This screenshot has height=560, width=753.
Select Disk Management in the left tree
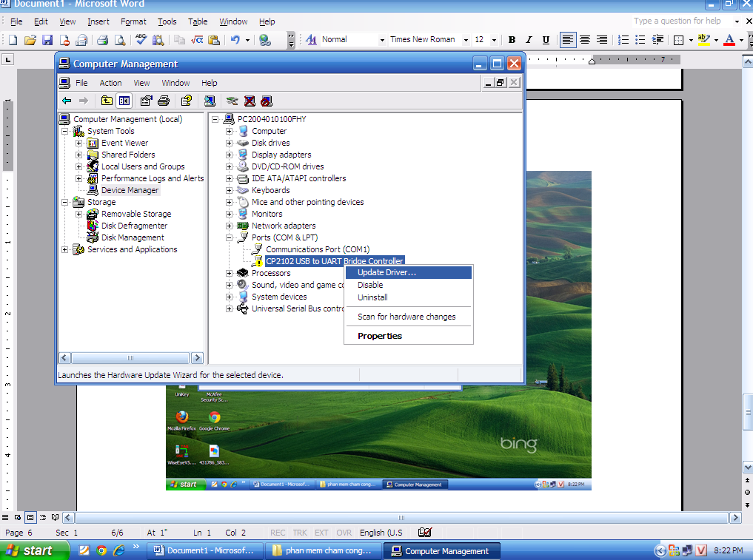click(133, 237)
